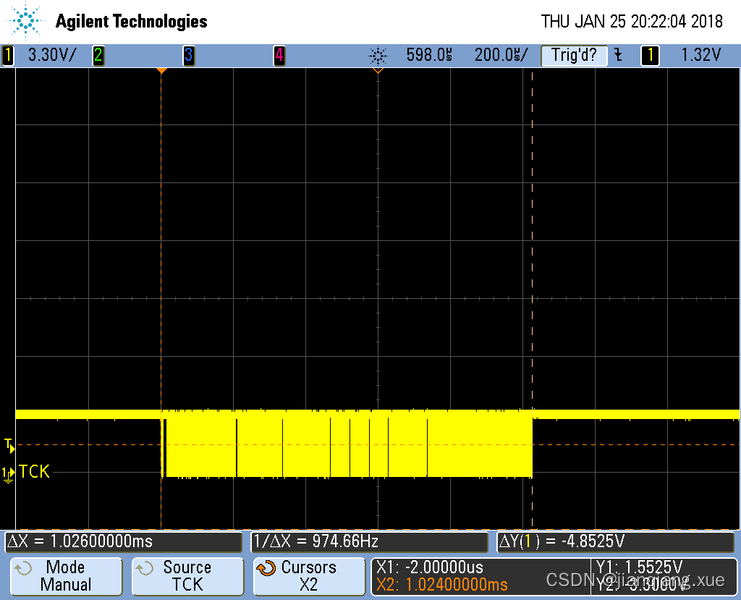This screenshot has height=600, width=741.
Task: Select channel 1 indicator at 3.30V/
Action: 8,55
